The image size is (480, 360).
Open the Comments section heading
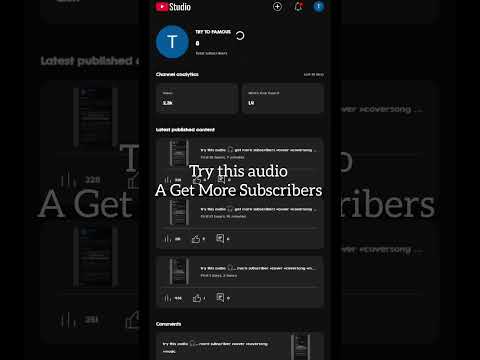click(169, 324)
